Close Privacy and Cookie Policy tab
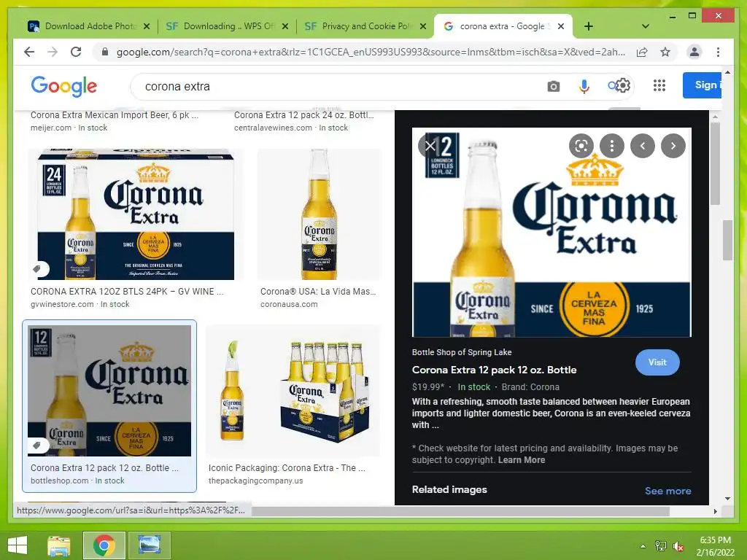The height and width of the screenshot is (560, 747). tap(422, 26)
